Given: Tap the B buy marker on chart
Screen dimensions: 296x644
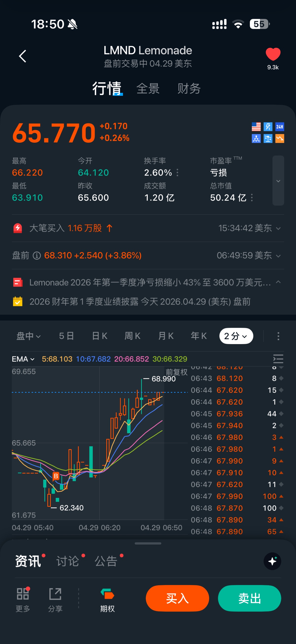Looking at the screenshot, I should pyautogui.click(x=56, y=476).
